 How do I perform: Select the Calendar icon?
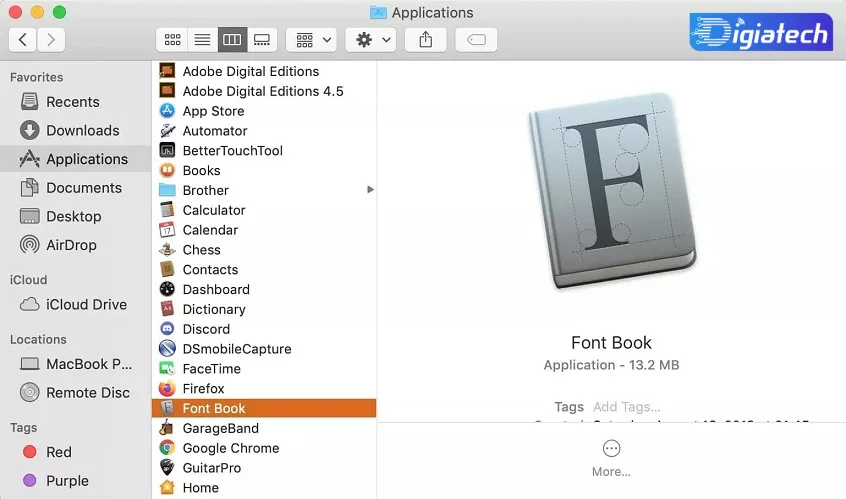167,230
